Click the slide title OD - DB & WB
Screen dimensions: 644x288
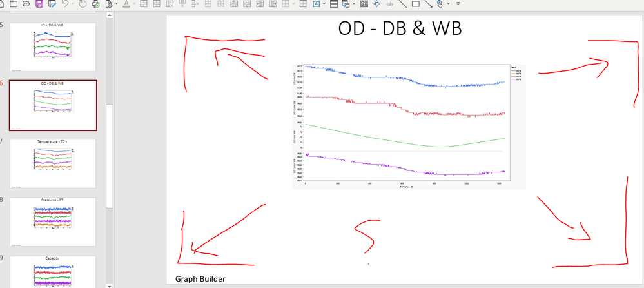click(x=400, y=28)
